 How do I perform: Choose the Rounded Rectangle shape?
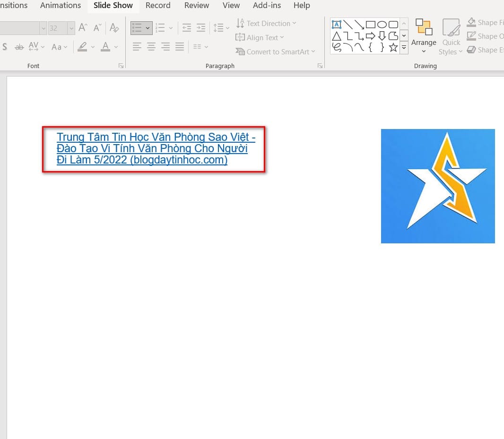pyautogui.click(x=393, y=25)
